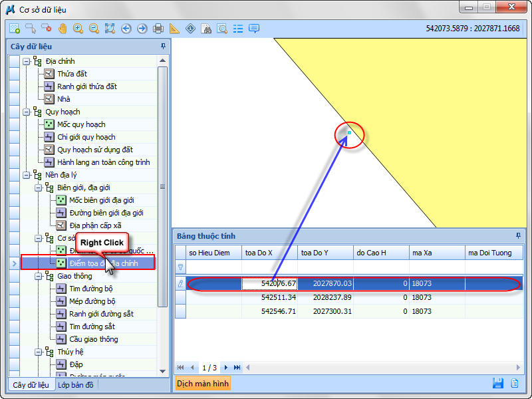The image size is (532, 399).
Task: Select the Cây dữ liệu tab
Action: coord(31,385)
